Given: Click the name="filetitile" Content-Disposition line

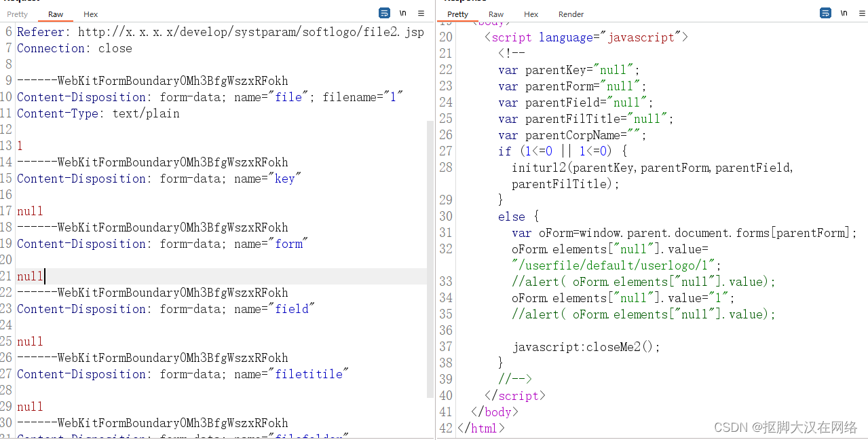Looking at the screenshot, I should (183, 374).
